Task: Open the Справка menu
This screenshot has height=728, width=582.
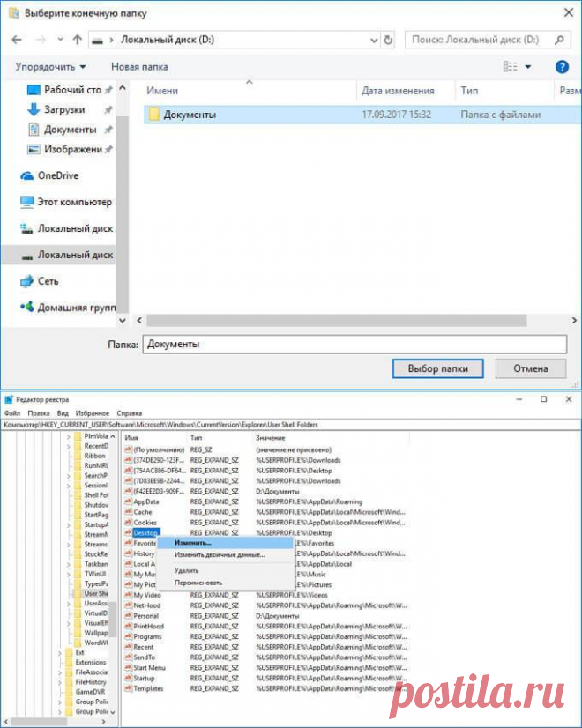Action: coord(129,413)
